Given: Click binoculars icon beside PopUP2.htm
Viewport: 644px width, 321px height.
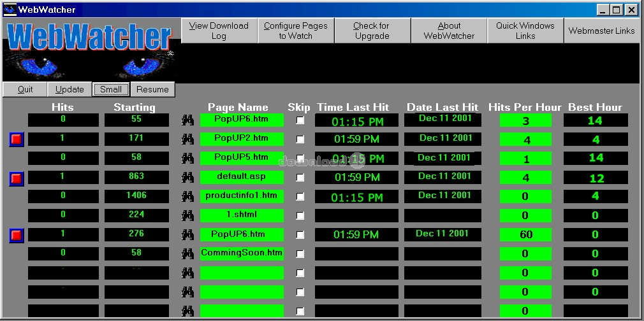Looking at the screenshot, I should pos(187,139).
